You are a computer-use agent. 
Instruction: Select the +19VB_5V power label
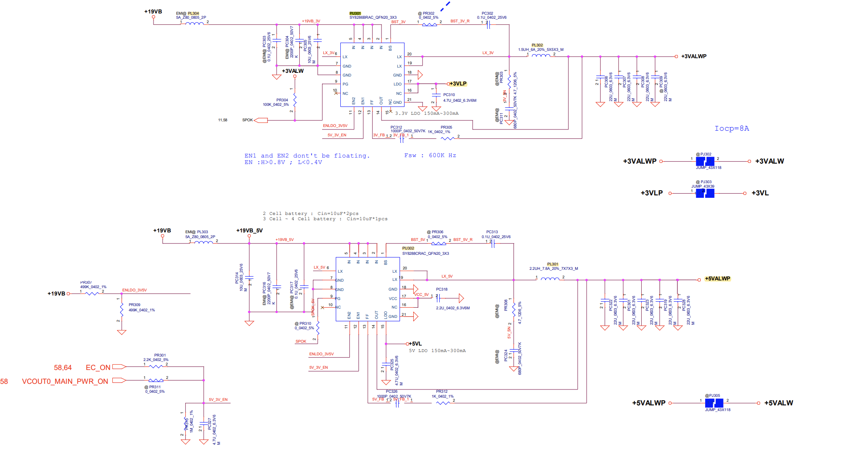tap(249, 230)
